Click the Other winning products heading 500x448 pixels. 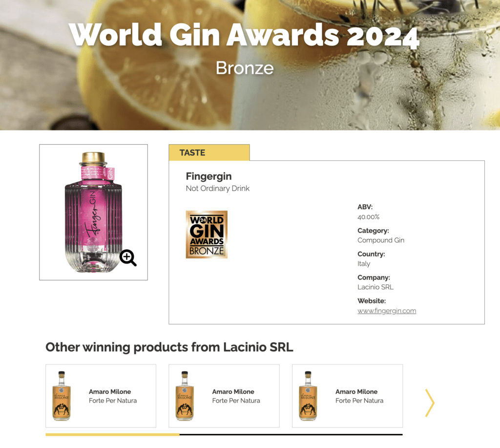click(169, 347)
